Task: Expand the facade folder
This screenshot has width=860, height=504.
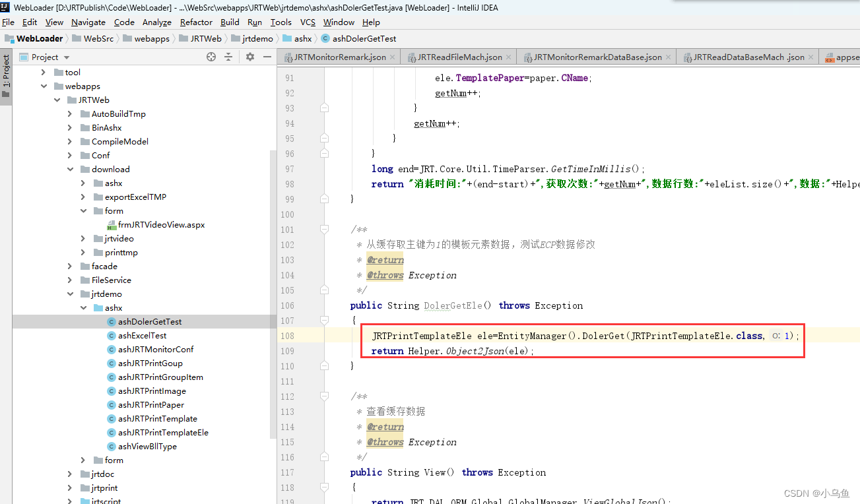Action: click(x=70, y=267)
